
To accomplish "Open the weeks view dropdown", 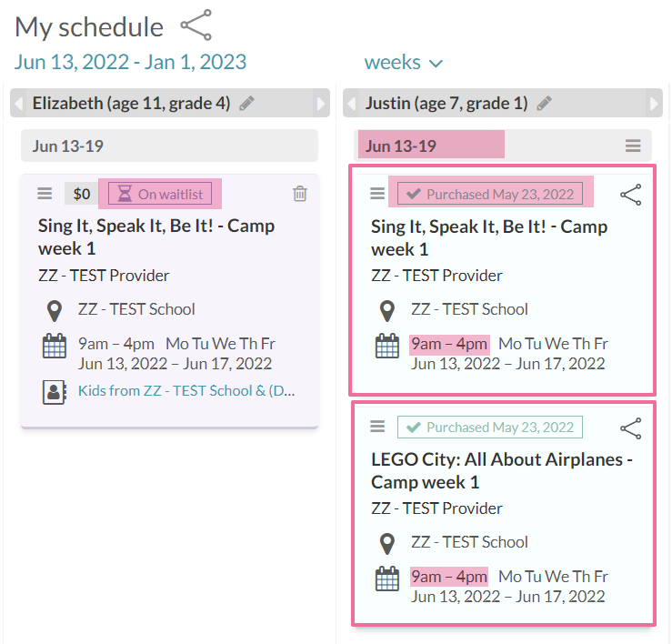I will [x=403, y=63].
